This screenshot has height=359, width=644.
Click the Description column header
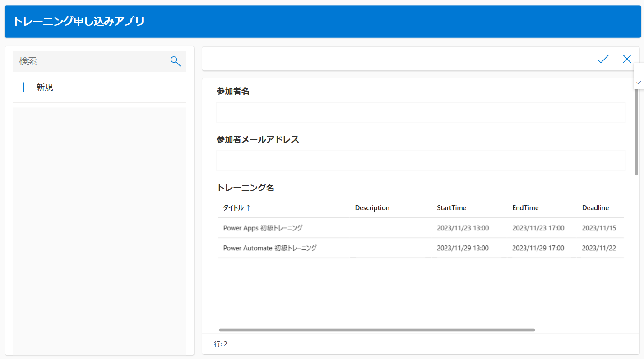(x=372, y=208)
